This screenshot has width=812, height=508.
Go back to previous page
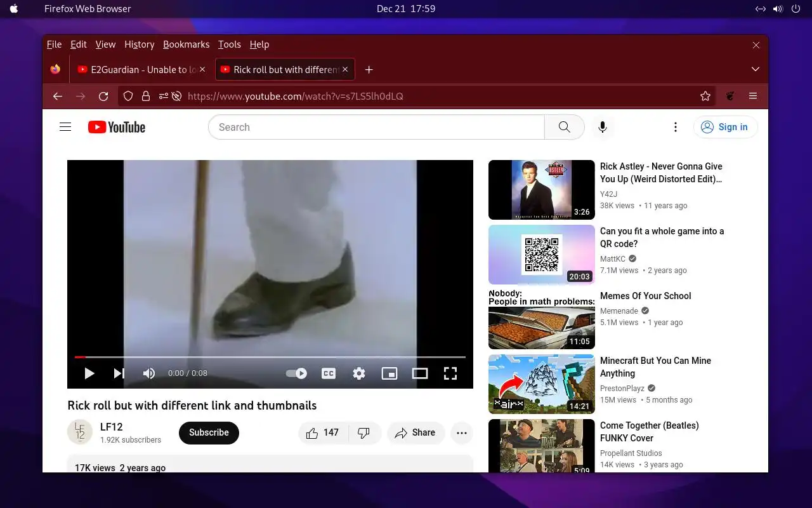[x=58, y=96]
